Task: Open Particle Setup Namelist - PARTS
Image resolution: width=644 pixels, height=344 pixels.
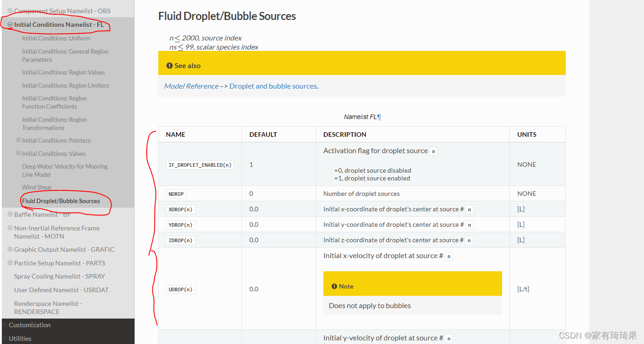Action: pyautogui.click(x=60, y=263)
